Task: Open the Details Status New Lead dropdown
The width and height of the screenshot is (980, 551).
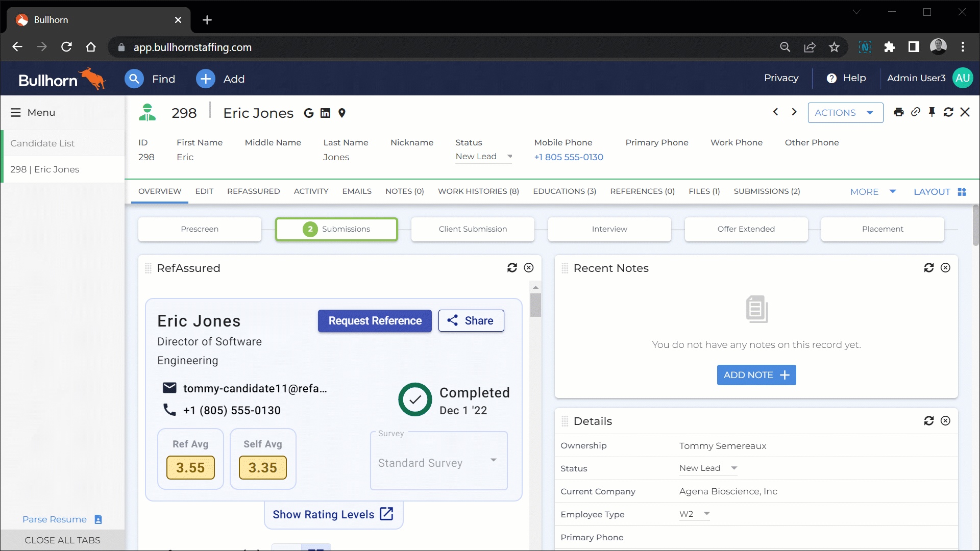Action: coord(708,468)
